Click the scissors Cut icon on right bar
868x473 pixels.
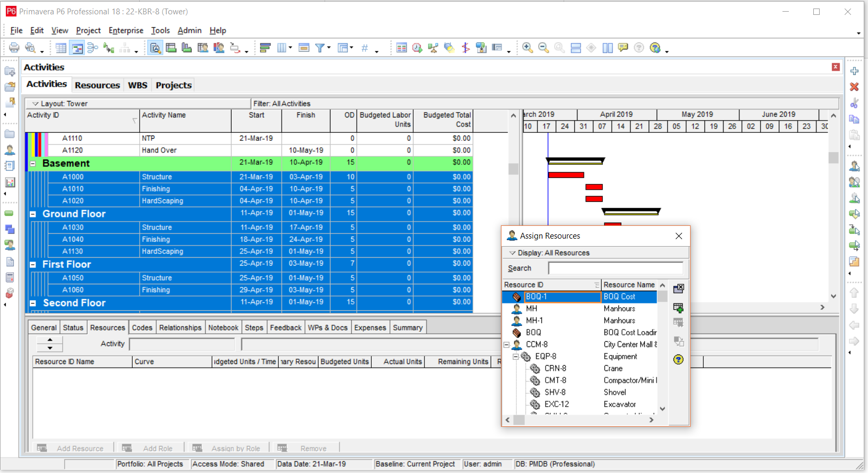[x=854, y=103]
